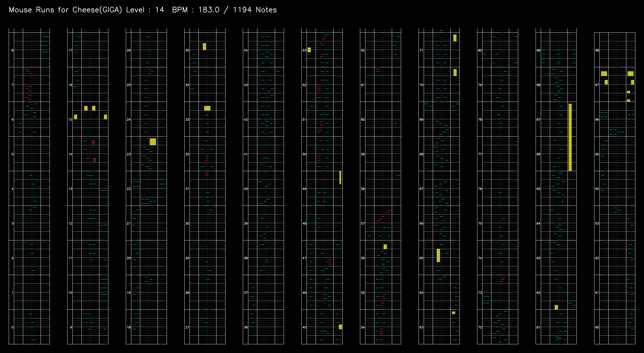Click measure number 98 label

click(597, 50)
